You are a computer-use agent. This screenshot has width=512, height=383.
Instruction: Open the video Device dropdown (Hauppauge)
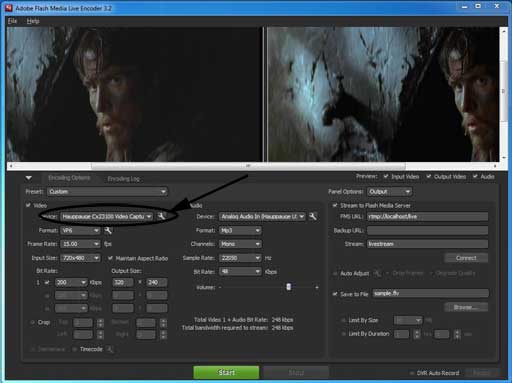[x=107, y=216]
